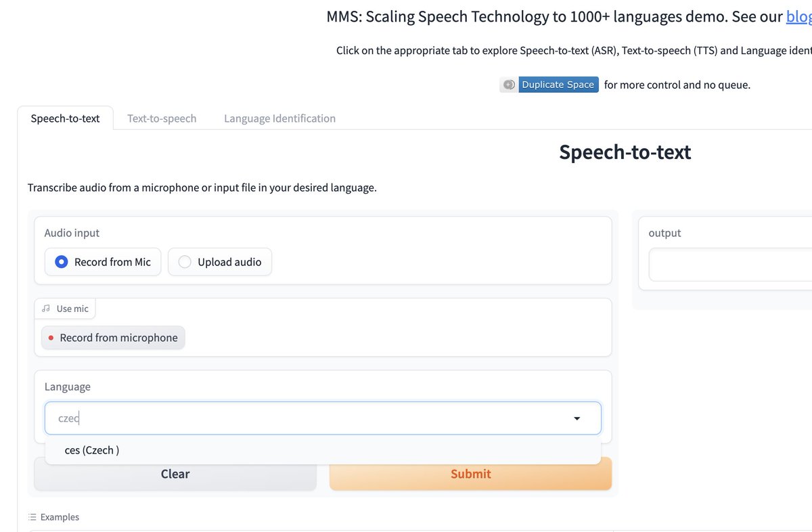The width and height of the screenshot is (812, 532).
Task: Click the output text box
Action: [731, 265]
